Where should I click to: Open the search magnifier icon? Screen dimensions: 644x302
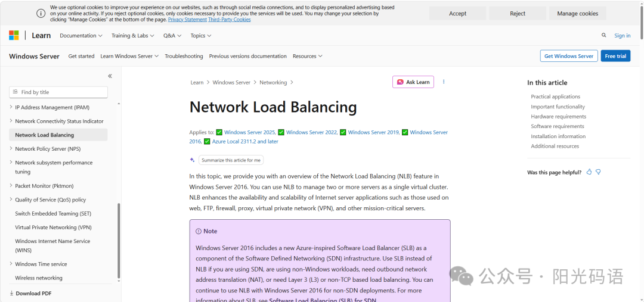coord(603,35)
